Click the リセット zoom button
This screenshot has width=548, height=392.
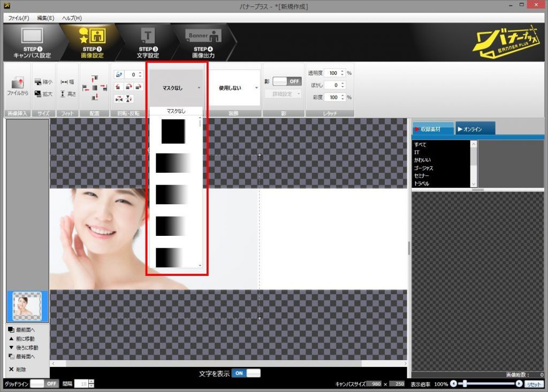(x=534, y=384)
